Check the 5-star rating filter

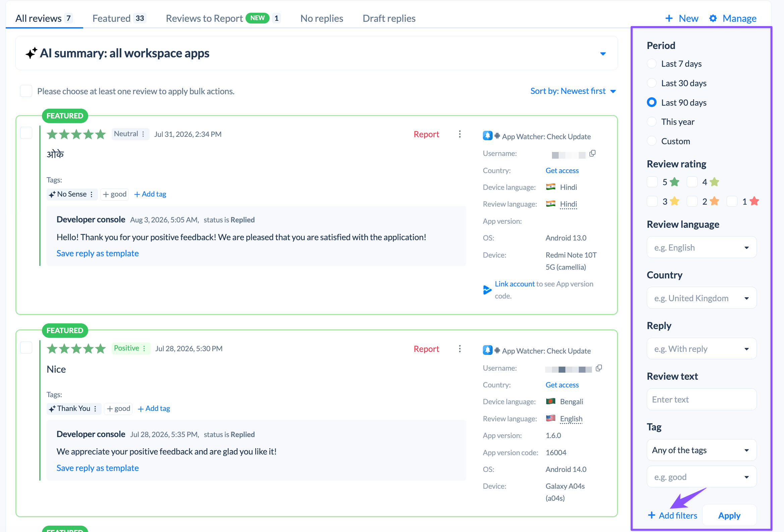coord(652,182)
